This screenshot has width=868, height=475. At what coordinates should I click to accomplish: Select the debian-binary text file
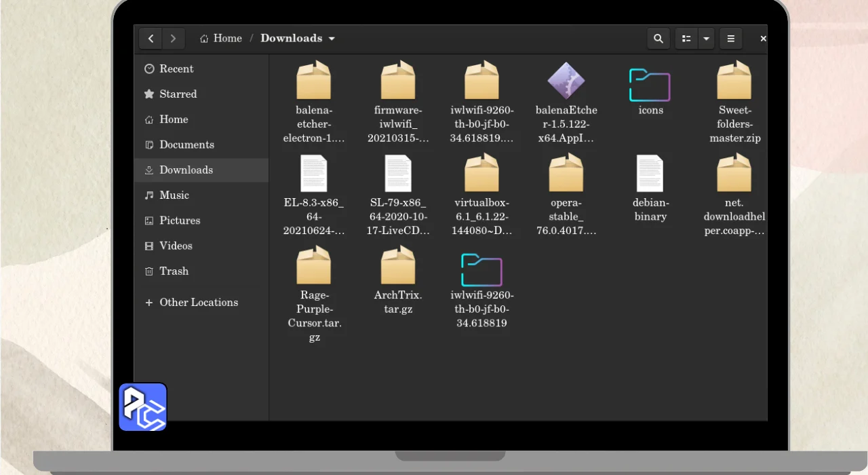point(650,174)
